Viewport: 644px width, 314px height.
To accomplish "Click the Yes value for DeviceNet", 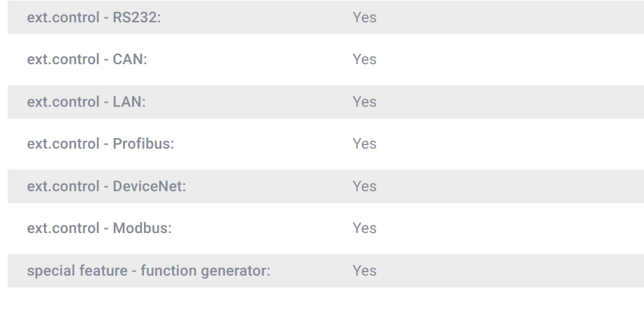I will (x=365, y=186).
